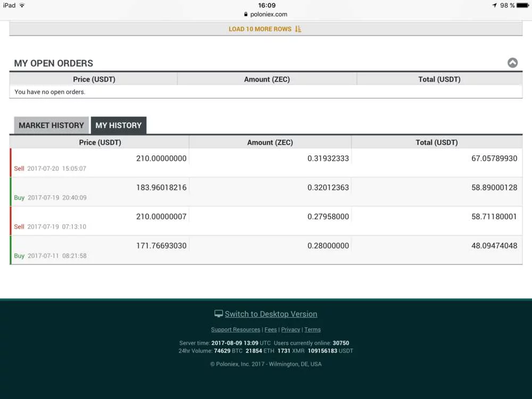The height and width of the screenshot is (399, 532).
Task: Click the total 58.71180001
Action: pos(494,217)
